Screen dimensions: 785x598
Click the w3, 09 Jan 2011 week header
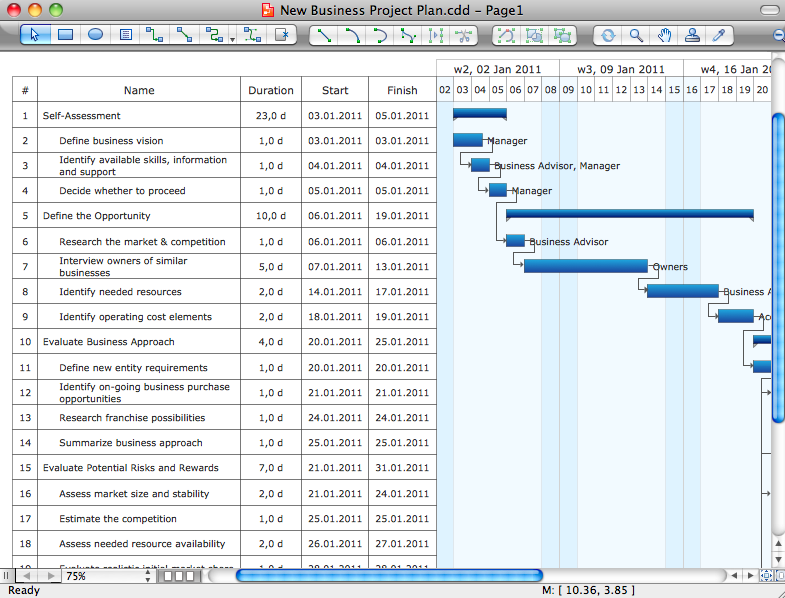click(x=621, y=70)
